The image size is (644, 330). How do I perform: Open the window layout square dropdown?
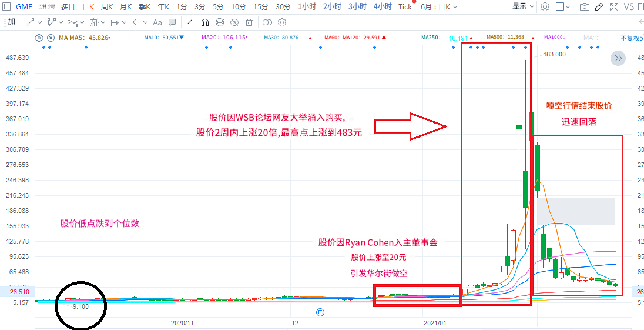(x=563, y=6)
